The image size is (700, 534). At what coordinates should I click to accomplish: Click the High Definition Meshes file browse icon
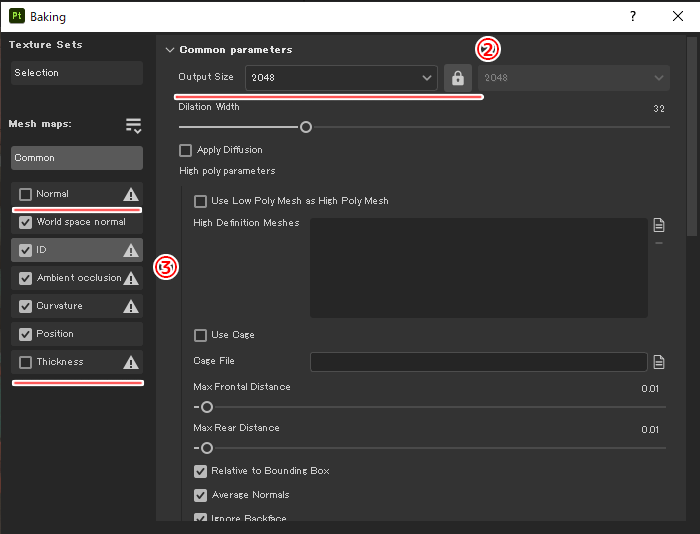click(659, 225)
